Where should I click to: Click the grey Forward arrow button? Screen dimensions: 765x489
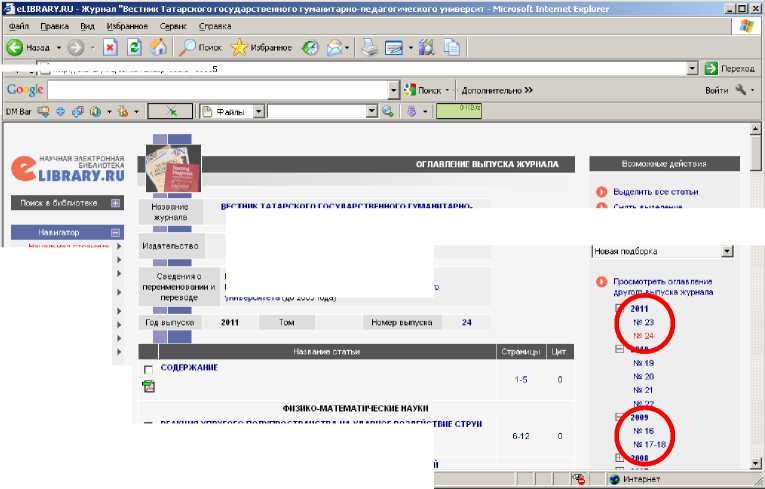click(76, 48)
